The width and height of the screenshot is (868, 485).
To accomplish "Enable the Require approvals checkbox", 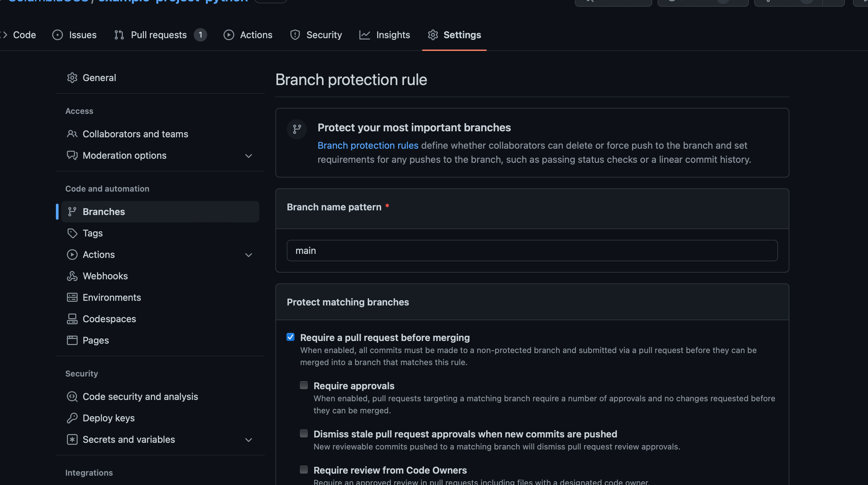I will (x=304, y=385).
